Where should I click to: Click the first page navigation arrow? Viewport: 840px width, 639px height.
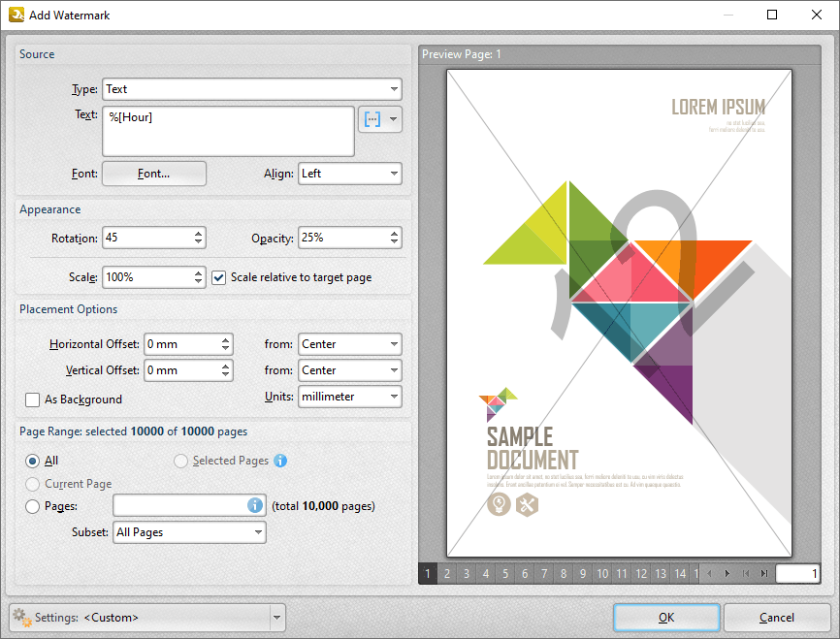[746, 574]
